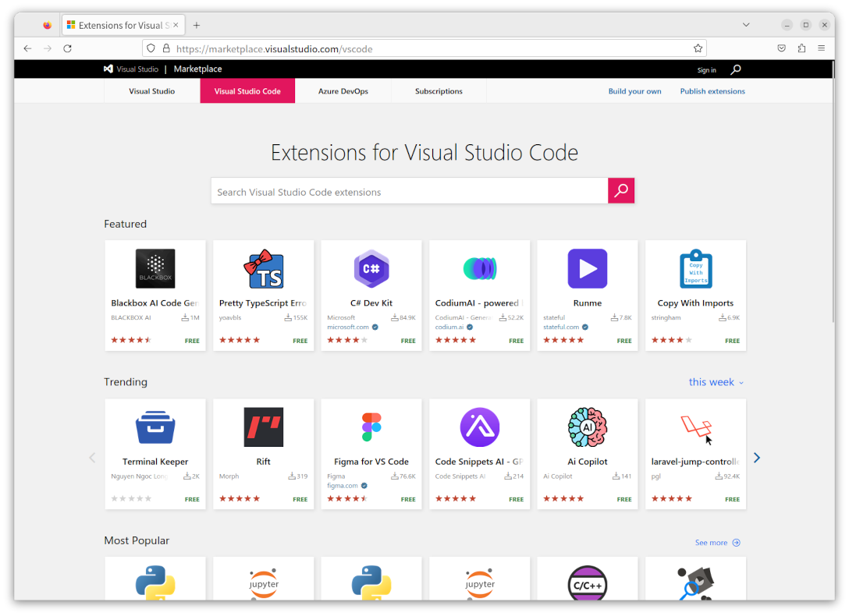This screenshot has width=849, height=616.
Task: Click the C# Dev Kit title
Action: tap(371, 303)
